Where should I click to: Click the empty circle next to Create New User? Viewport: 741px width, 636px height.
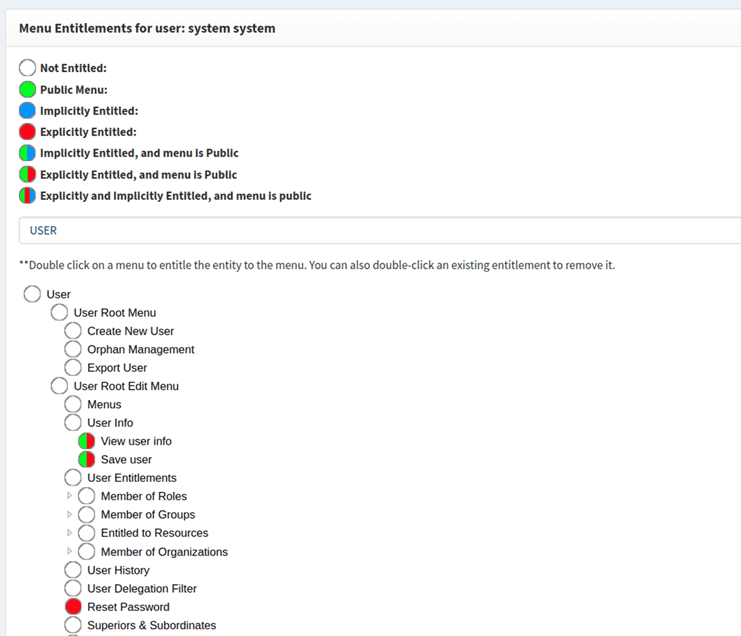(x=73, y=331)
